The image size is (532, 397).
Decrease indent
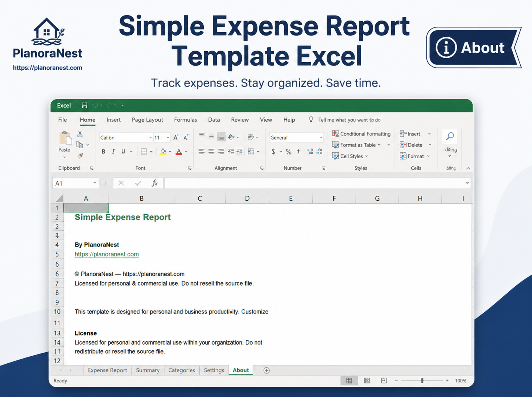pos(231,152)
